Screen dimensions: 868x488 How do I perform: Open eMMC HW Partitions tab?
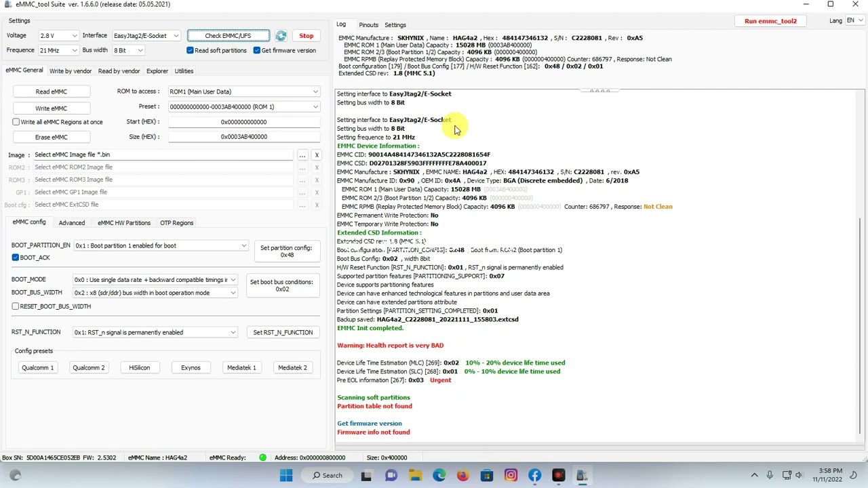[124, 223]
